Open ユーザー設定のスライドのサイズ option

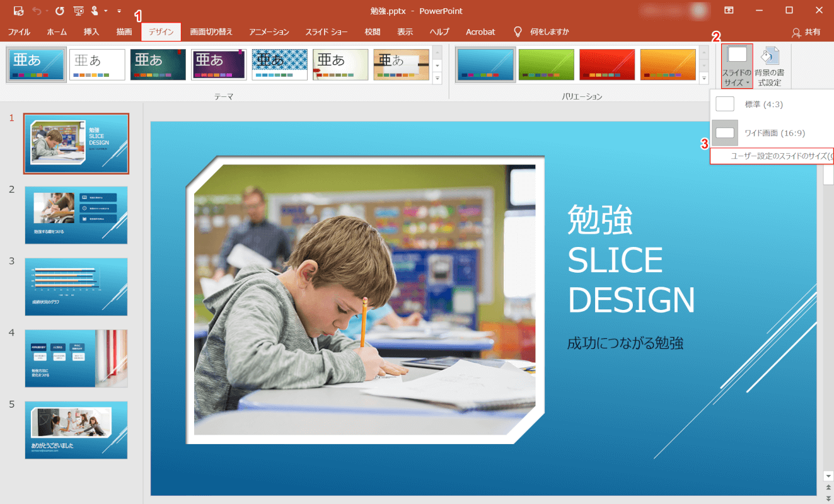772,156
